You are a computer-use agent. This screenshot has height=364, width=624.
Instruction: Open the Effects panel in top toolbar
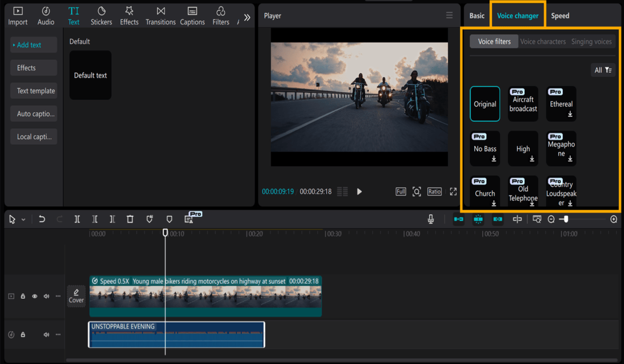pos(129,16)
